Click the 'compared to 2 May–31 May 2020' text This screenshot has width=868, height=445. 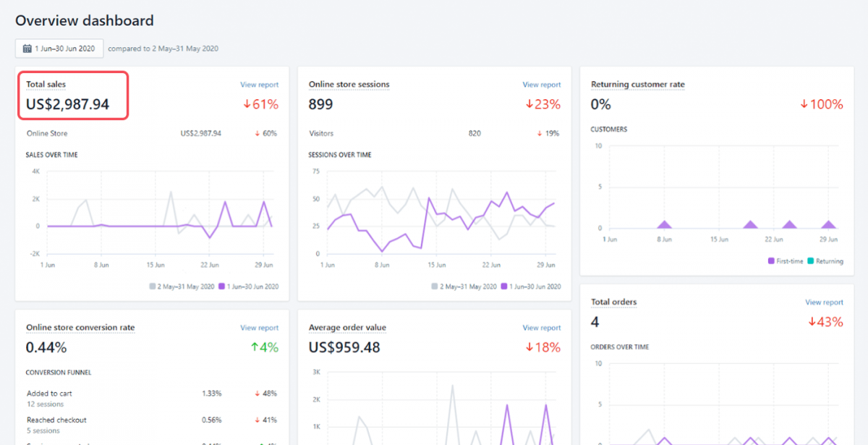(x=163, y=48)
